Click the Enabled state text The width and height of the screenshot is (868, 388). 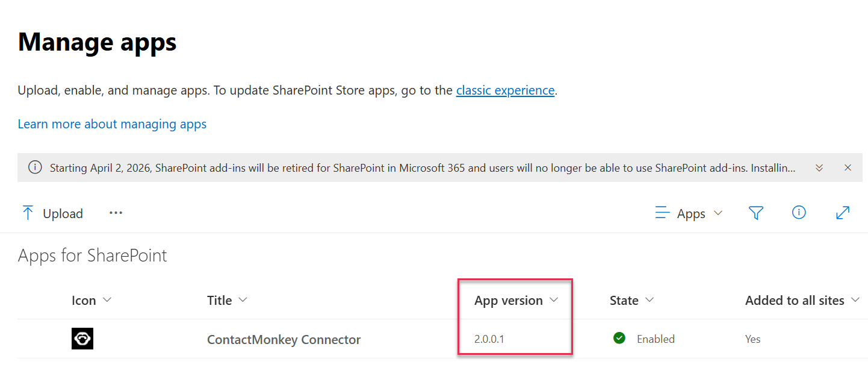coord(656,339)
